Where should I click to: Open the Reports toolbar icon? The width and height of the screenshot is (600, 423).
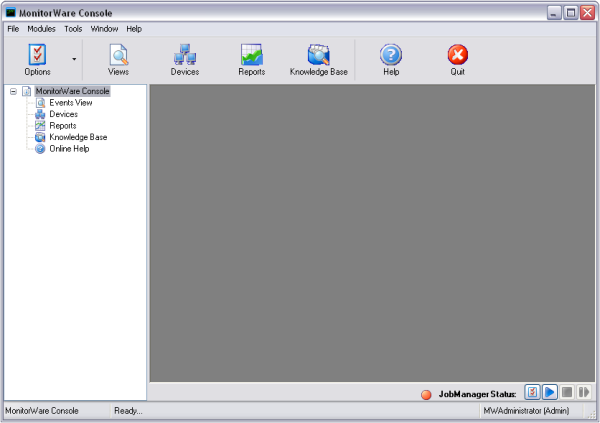click(x=251, y=60)
